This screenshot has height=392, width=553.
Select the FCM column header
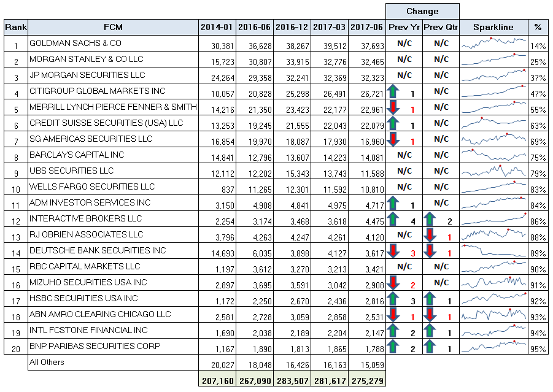point(113,27)
